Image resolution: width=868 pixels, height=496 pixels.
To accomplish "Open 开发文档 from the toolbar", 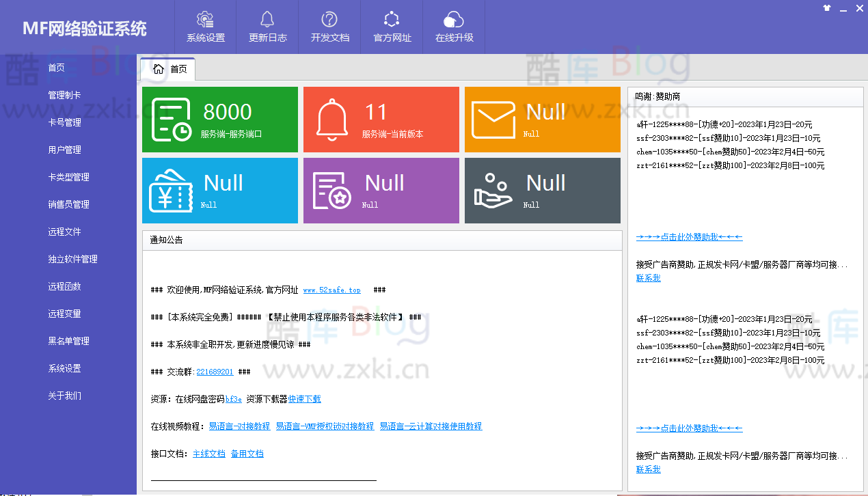I will (329, 27).
